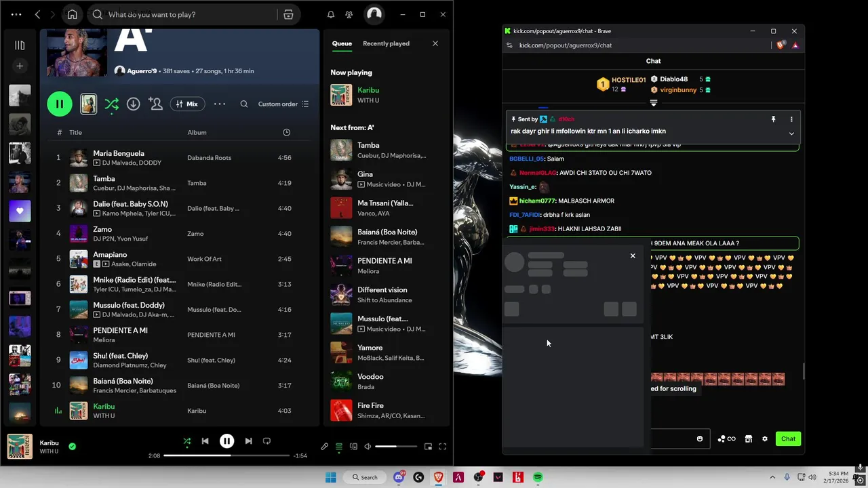Open Kick chat settings gear
This screenshot has width=868, height=488.
click(x=764, y=439)
